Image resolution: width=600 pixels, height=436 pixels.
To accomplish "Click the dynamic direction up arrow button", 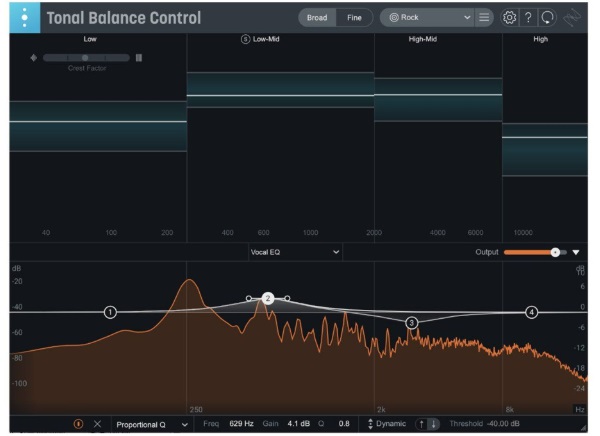I will pos(421,424).
